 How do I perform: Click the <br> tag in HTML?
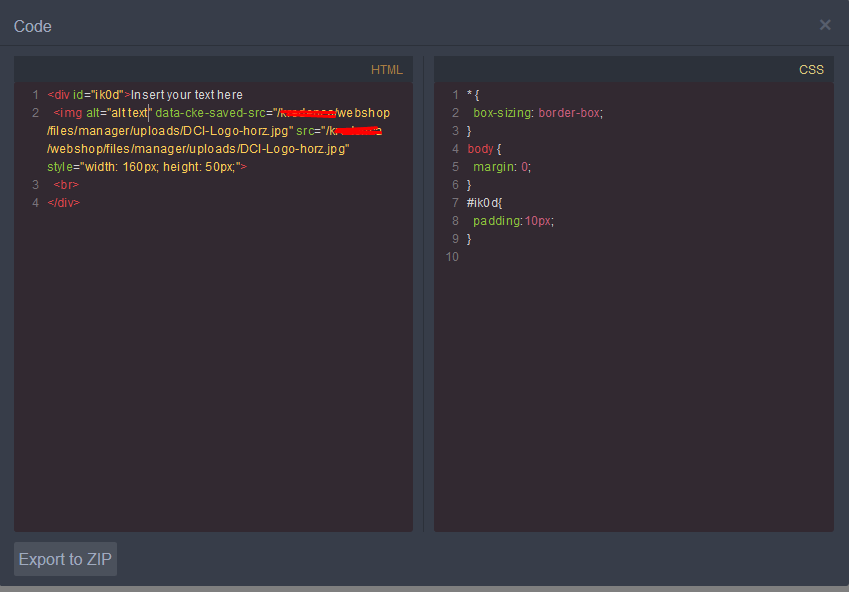tap(66, 185)
